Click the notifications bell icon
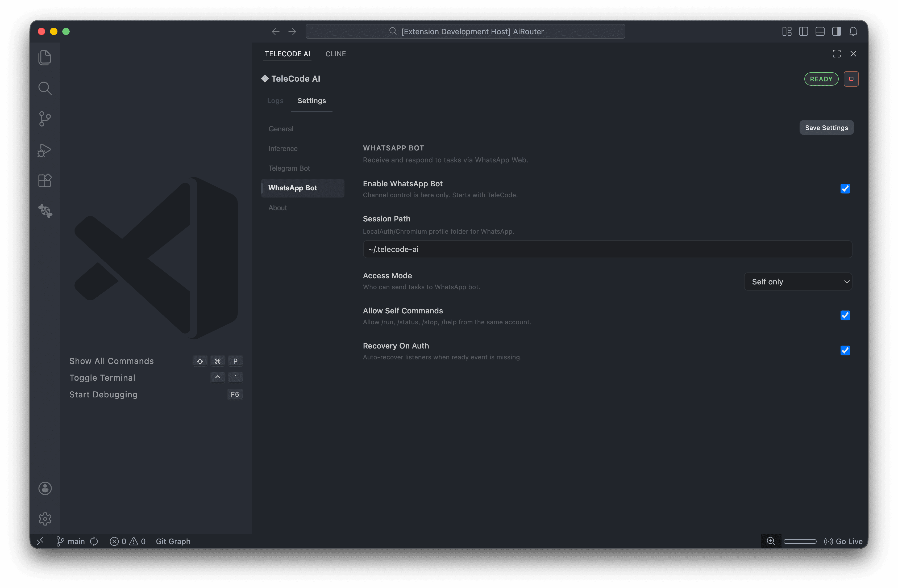Viewport: 898px width, 588px height. tap(853, 31)
